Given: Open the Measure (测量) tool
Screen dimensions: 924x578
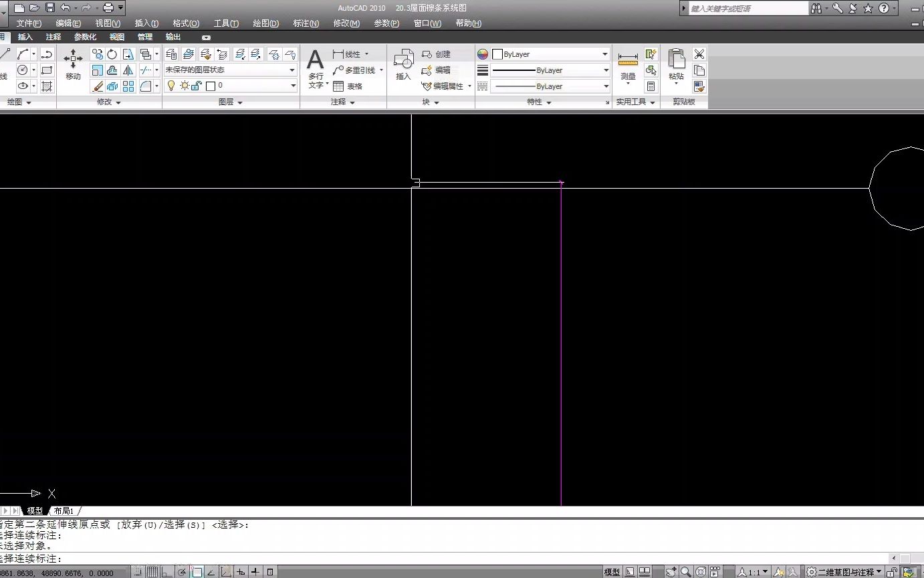Looking at the screenshot, I should click(x=627, y=65).
